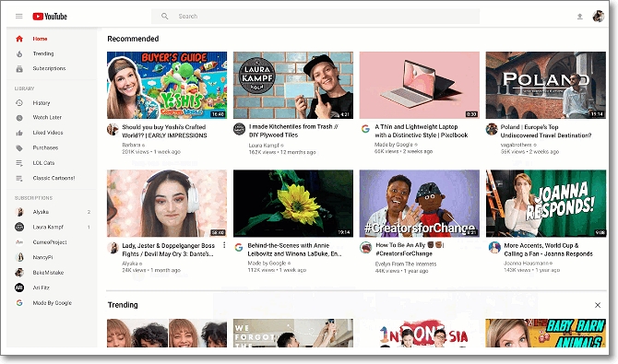The width and height of the screenshot is (618, 364).
Task: Click Google channel icon beside Pixelbook video
Action: pyautogui.click(x=365, y=129)
